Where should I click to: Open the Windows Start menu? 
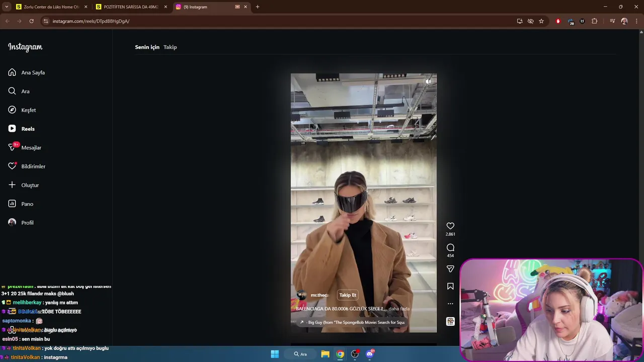275,354
